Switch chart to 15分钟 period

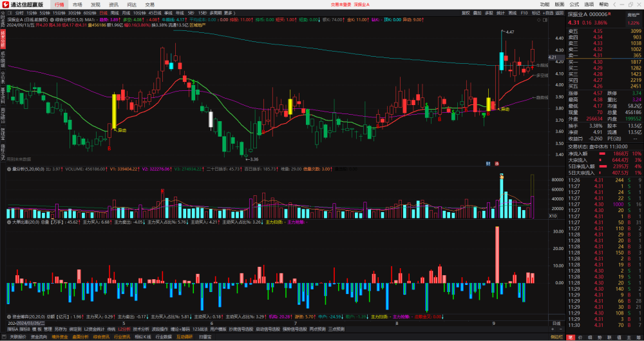59,13
